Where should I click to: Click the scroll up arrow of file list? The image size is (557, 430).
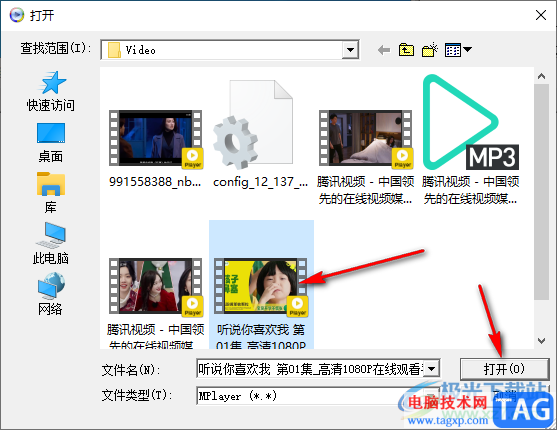(541, 76)
